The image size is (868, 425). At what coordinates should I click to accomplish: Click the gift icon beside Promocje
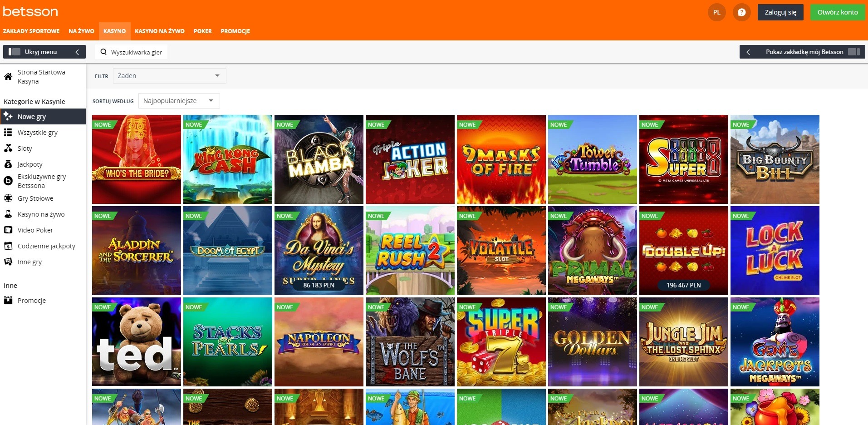click(8, 300)
